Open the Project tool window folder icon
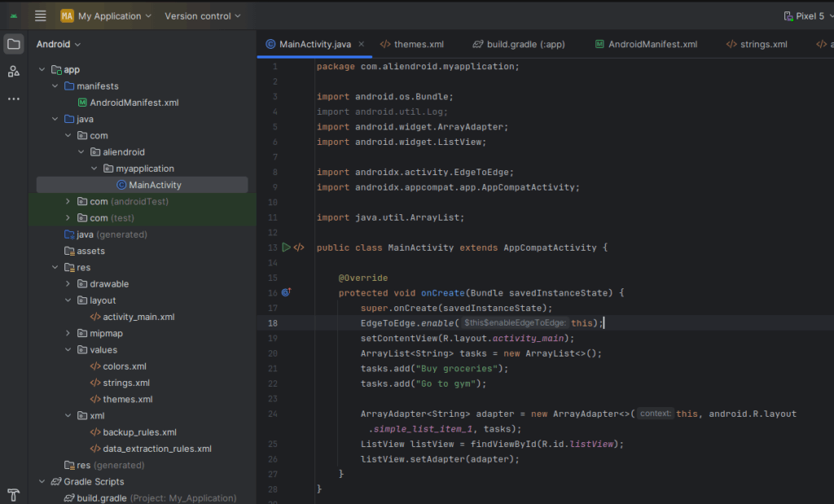 (14, 44)
